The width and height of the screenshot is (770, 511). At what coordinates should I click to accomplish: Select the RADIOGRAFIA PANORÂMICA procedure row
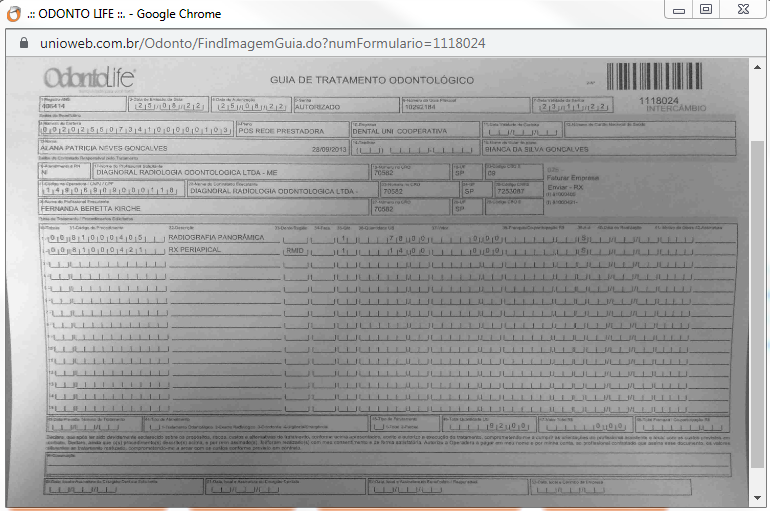click(x=216, y=238)
